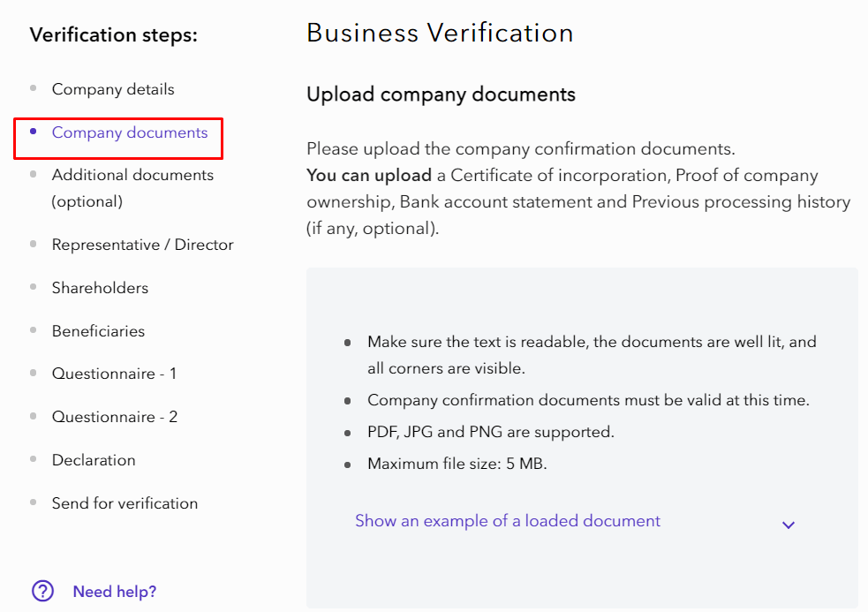Viewport: 868px width, 612px height.
Task: Expand the example document chevron arrow
Action: click(x=789, y=525)
